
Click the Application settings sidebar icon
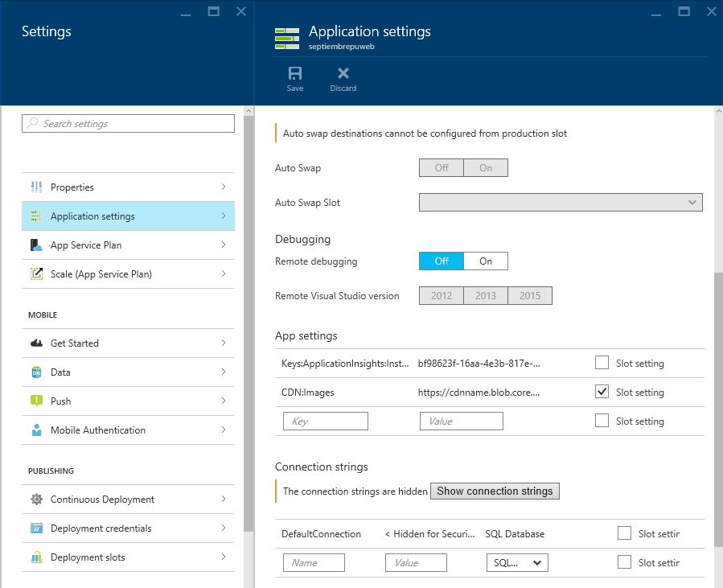tap(36, 216)
